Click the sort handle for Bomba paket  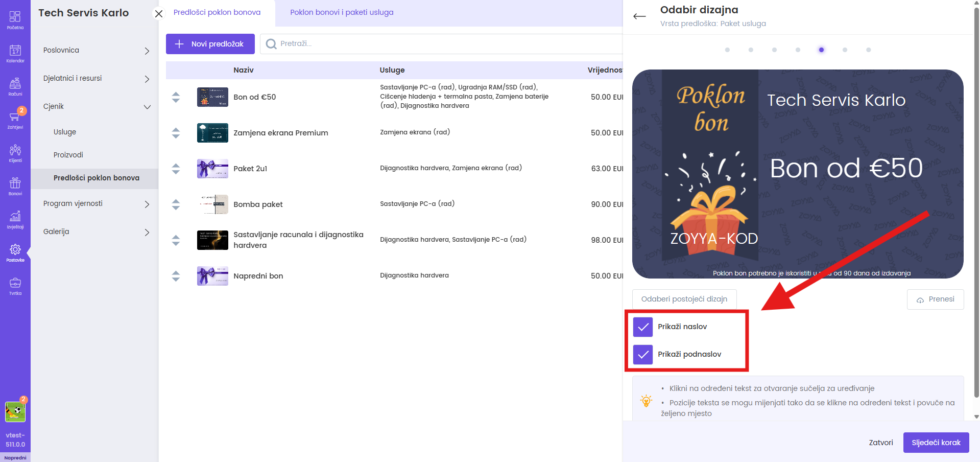coord(176,204)
